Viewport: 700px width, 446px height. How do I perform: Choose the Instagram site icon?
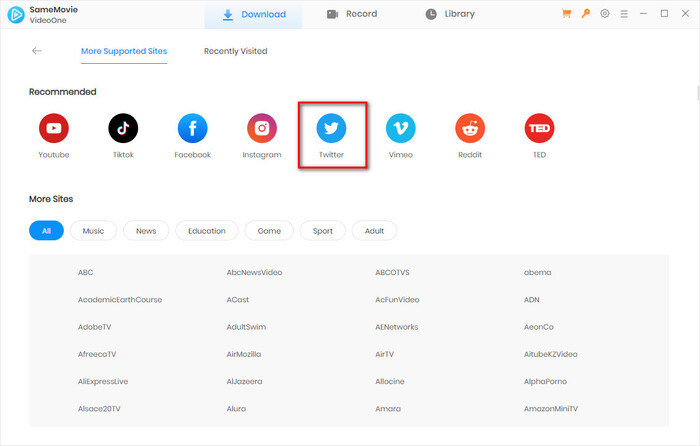262,128
